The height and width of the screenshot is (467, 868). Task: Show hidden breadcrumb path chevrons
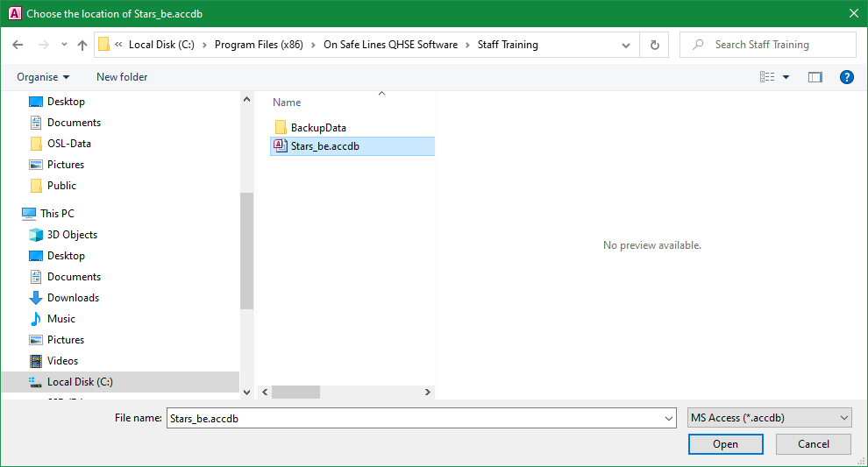tap(118, 45)
